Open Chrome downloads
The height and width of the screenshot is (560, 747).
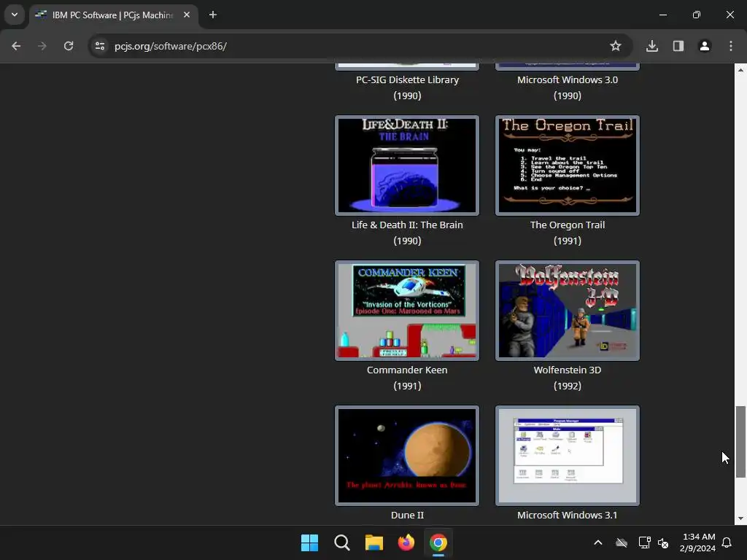tap(652, 46)
